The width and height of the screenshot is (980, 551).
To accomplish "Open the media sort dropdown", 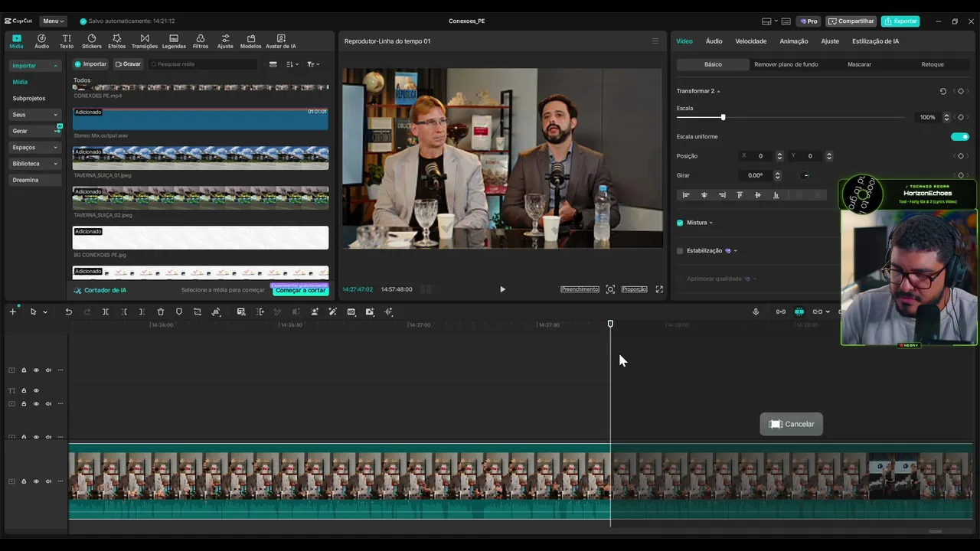I will tap(292, 64).
